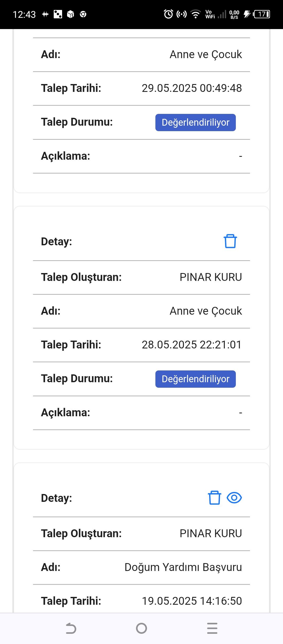Image resolution: width=283 pixels, height=644 pixels.
Task: Tap Doğum Yardımı Başvuru name text
Action: (183, 567)
